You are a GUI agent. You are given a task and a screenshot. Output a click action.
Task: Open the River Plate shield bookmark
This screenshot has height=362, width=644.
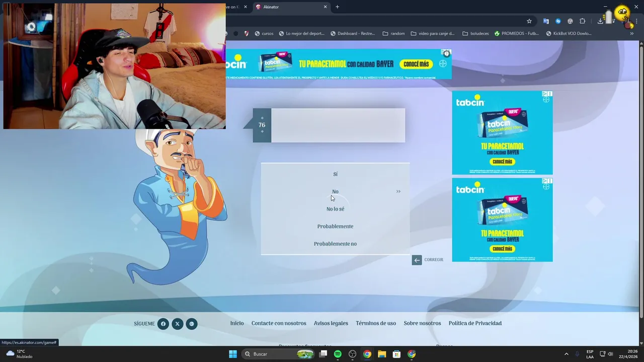coord(247,34)
